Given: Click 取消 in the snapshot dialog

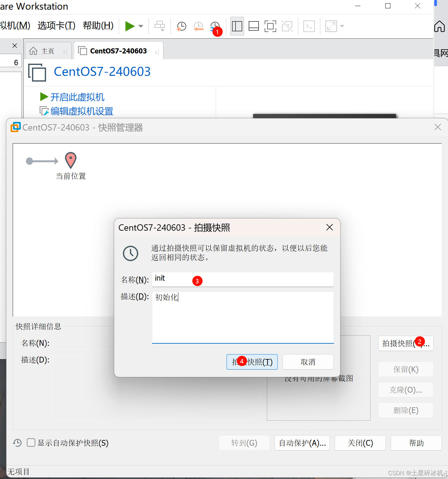Looking at the screenshot, I should coord(308,362).
